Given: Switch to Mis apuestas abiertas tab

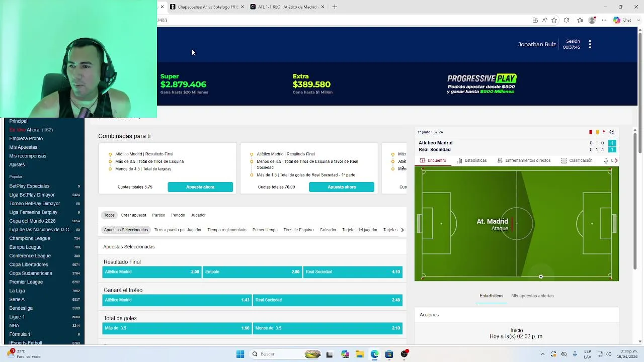Looking at the screenshot, I should 532,296.
